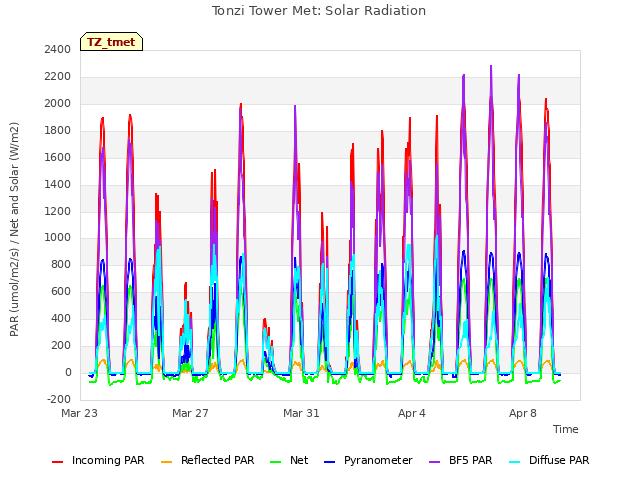The width and height of the screenshot is (640, 480).
Task: Click the y-axis title PAR / Net and Solar
Action: click(14, 229)
